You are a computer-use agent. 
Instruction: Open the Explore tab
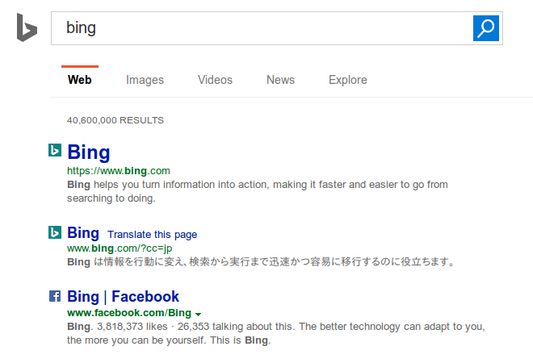[348, 80]
